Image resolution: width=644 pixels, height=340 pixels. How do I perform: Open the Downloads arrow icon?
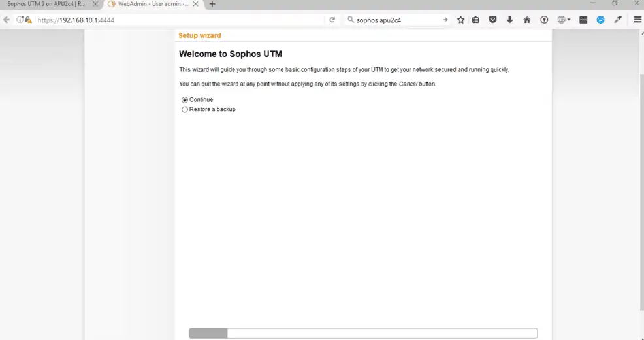point(509,20)
